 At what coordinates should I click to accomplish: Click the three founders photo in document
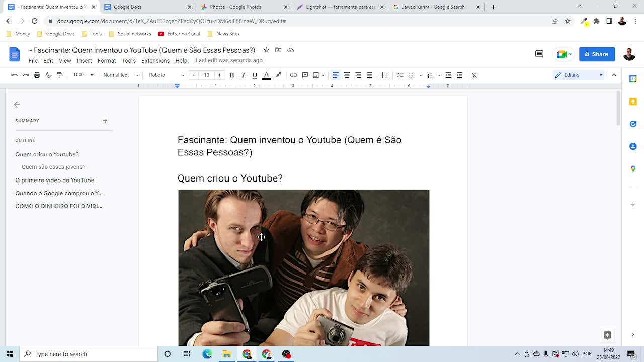tap(303, 267)
